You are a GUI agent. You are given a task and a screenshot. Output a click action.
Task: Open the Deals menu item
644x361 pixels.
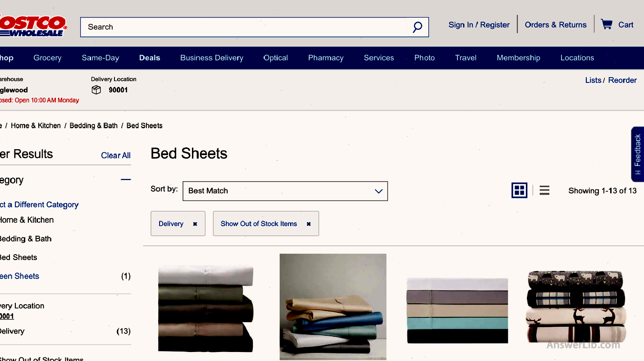(150, 58)
